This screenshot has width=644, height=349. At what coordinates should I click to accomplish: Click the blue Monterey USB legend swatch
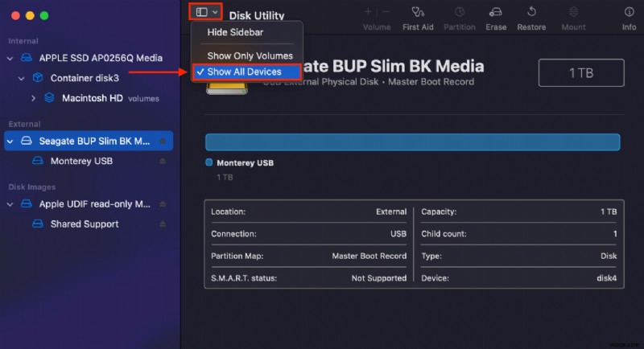coord(208,162)
